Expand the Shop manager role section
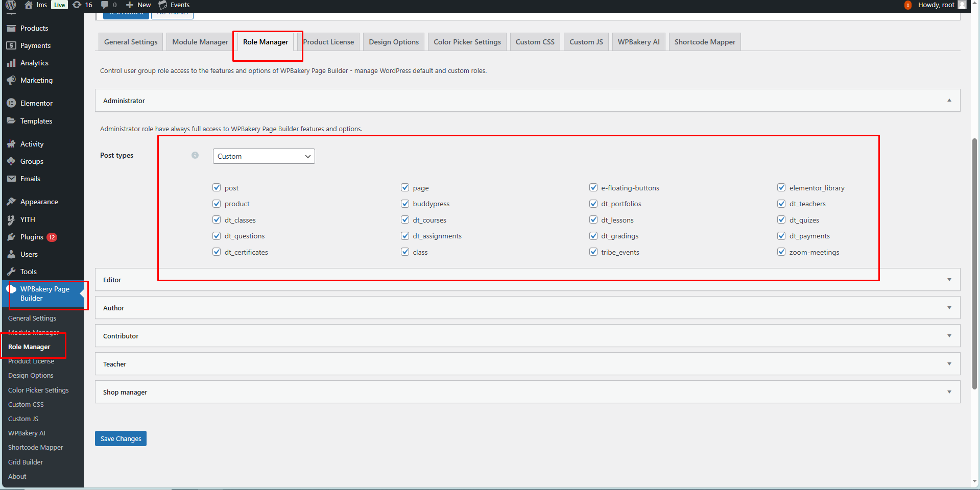Viewport: 980px width, 490px height. click(x=528, y=392)
